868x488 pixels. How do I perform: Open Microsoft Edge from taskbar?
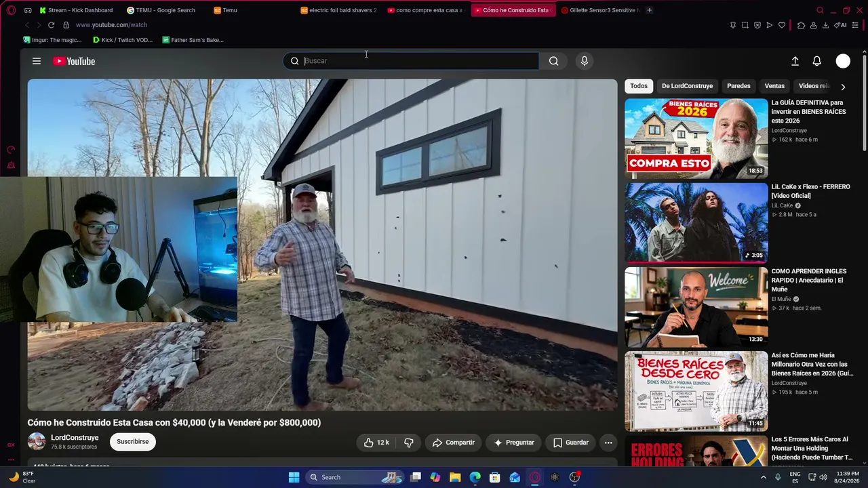(475, 477)
